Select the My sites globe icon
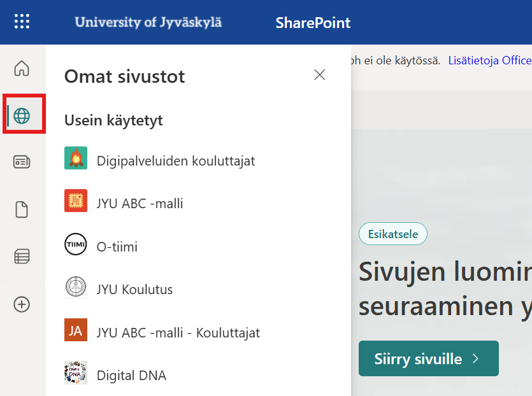 [x=22, y=115]
